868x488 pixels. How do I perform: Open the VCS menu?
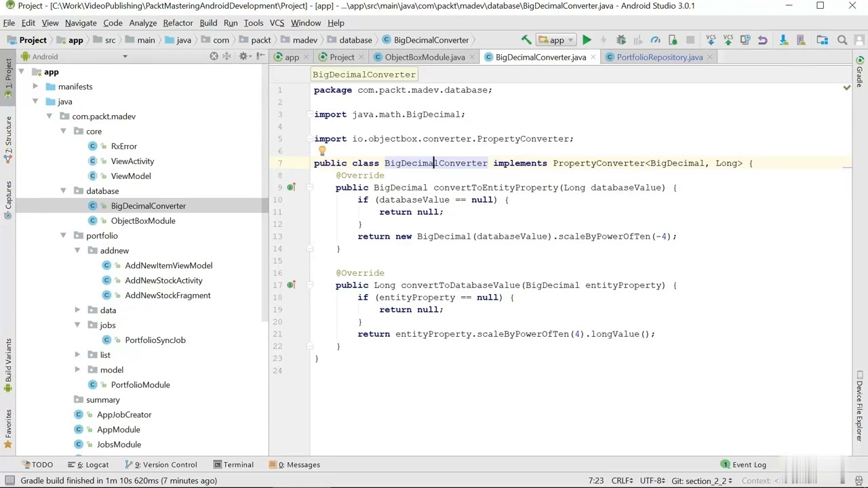point(277,22)
